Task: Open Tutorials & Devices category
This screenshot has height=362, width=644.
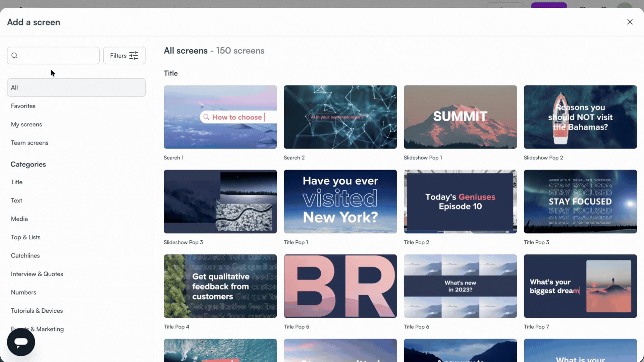Action: pos(37,310)
